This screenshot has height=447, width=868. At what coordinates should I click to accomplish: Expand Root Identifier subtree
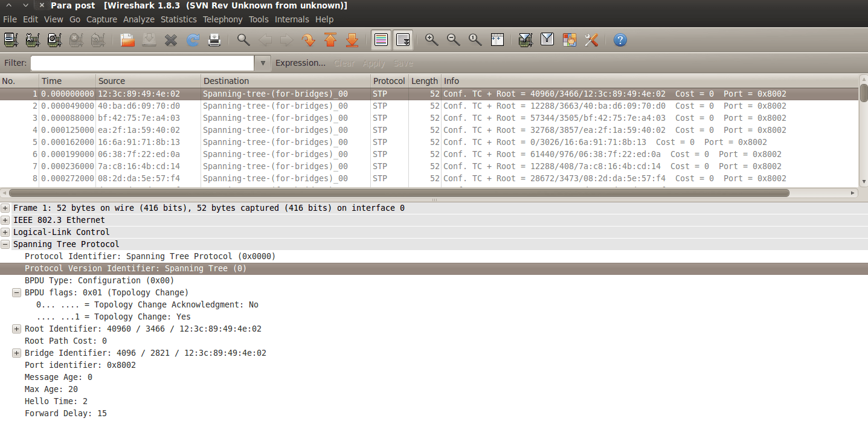tap(17, 329)
